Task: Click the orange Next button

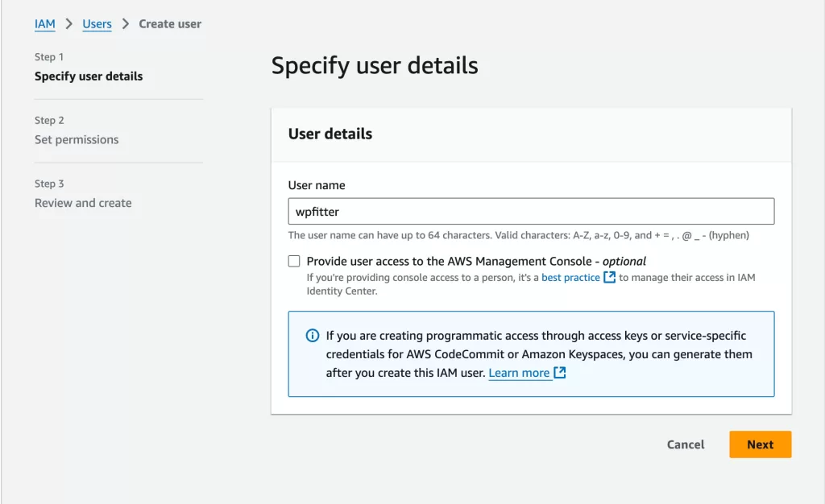Action: coord(760,444)
